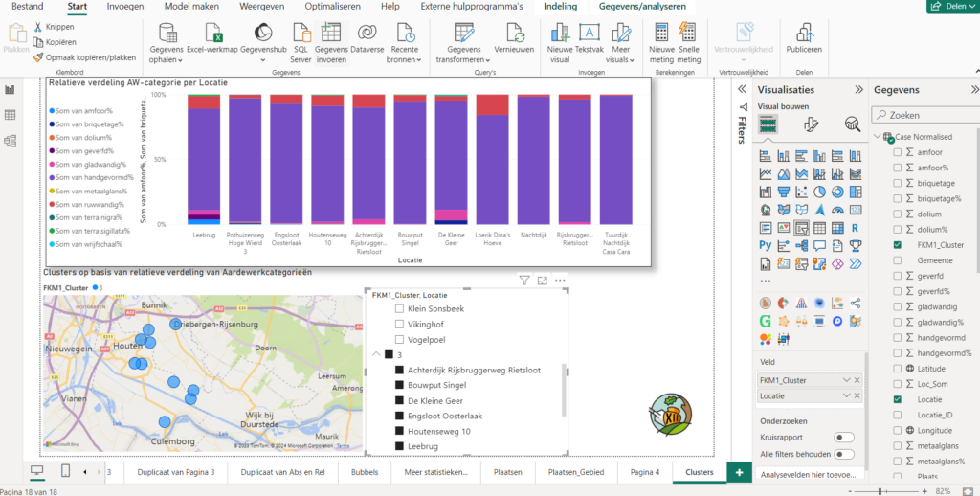Check the Vikinghof checkbox
The width and height of the screenshot is (980, 496).
pos(400,325)
